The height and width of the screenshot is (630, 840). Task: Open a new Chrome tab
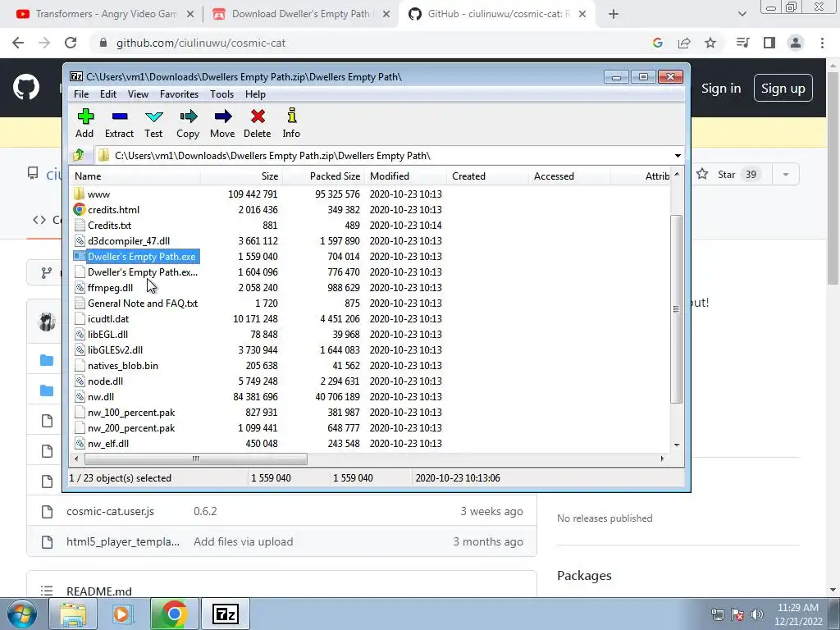(x=614, y=15)
